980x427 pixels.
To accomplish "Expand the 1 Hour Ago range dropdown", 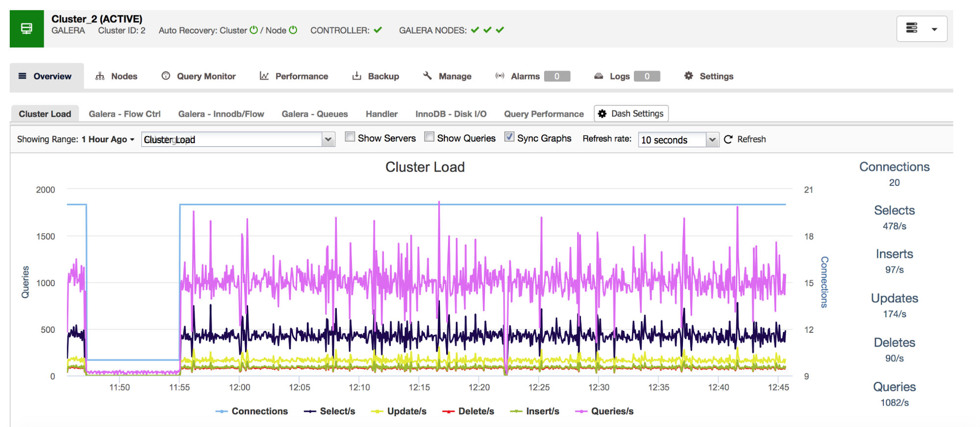I will click(x=108, y=139).
